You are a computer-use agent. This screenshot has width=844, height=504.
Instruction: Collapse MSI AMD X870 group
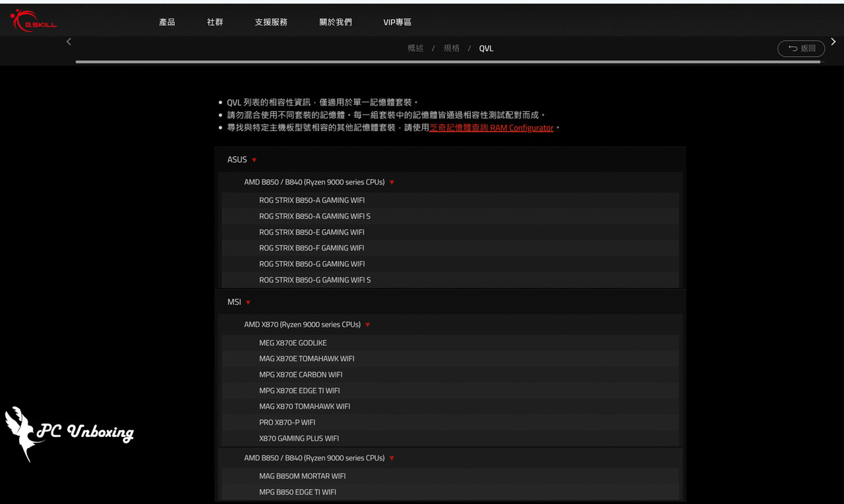point(307,324)
